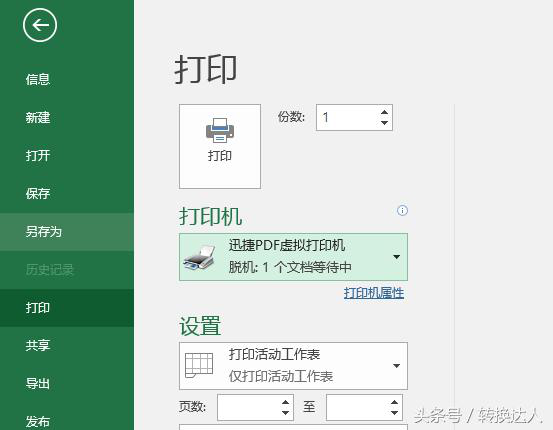Decrease the 至 end page arrow
The height and width of the screenshot is (430, 553).
coord(394,412)
